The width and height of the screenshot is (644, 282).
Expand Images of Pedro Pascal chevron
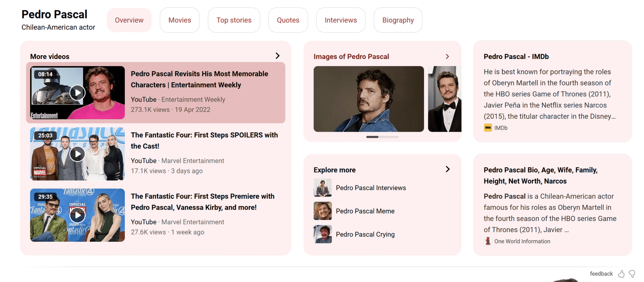pyautogui.click(x=447, y=57)
